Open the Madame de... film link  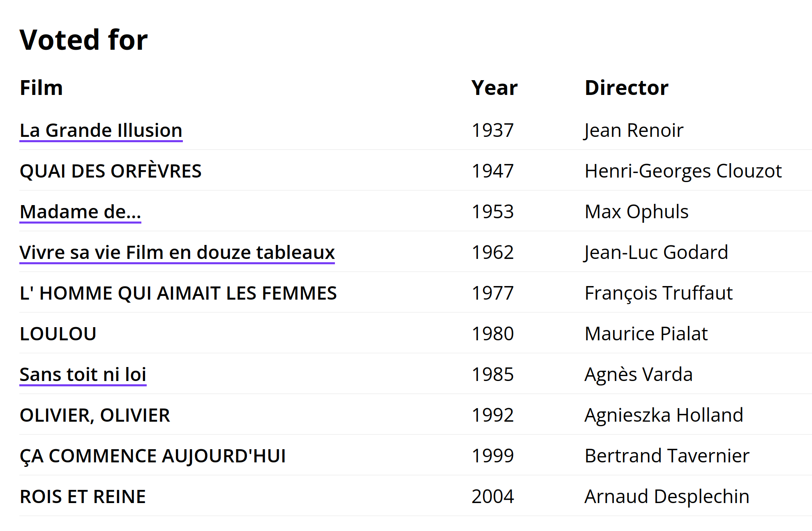click(81, 212)
